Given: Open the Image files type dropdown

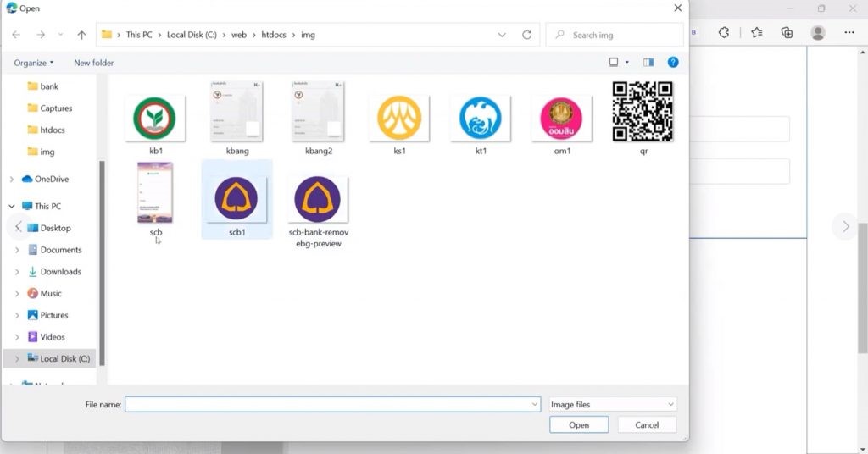Looking at the screenshot, I should pos(613,405).
